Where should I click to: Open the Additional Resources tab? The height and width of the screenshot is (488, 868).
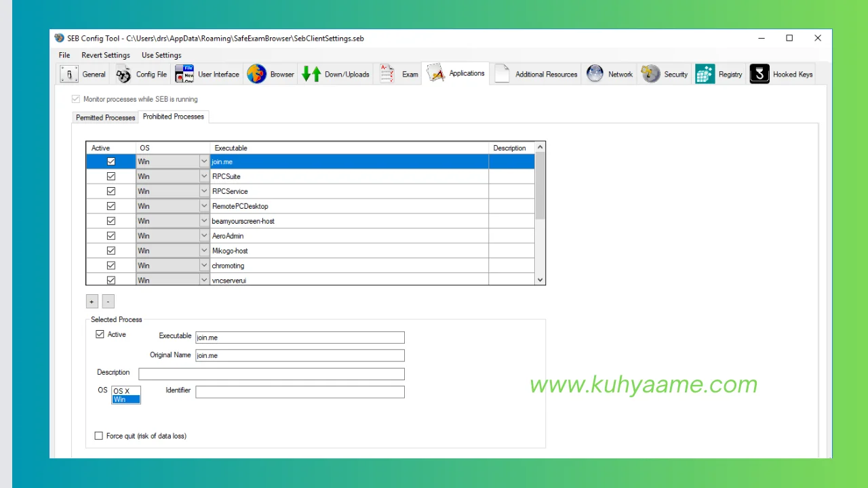tap(536, 74)
